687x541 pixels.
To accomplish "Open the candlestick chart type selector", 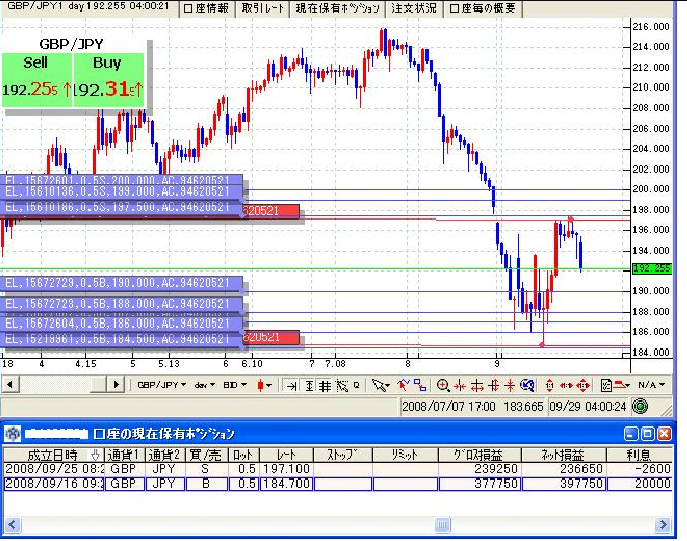I will click(265, 384).
